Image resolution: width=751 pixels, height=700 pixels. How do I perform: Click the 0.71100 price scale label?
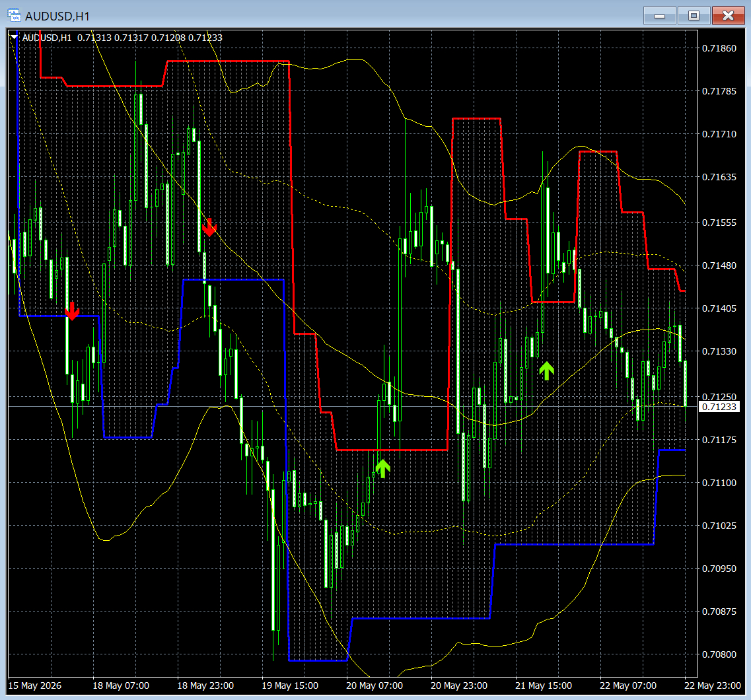coord(719,483)
